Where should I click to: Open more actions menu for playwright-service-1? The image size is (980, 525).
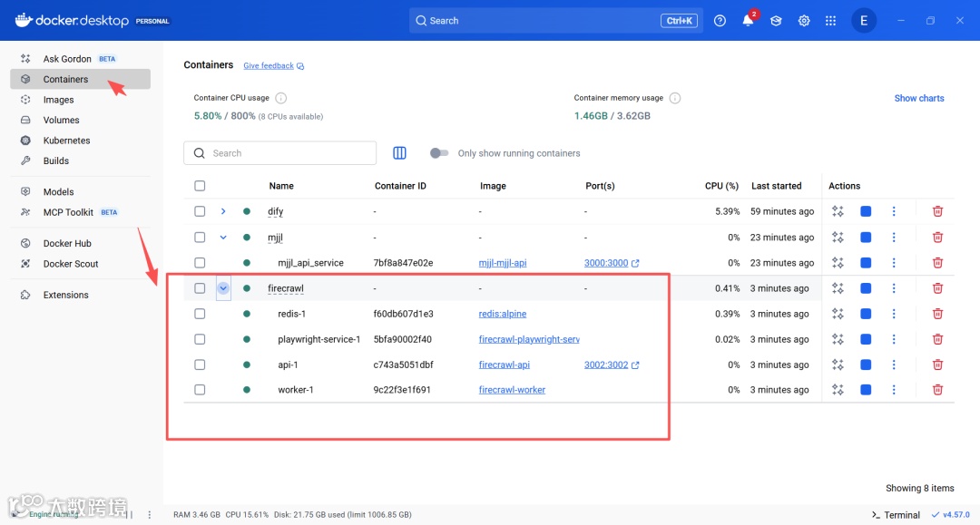coord(894,339)
